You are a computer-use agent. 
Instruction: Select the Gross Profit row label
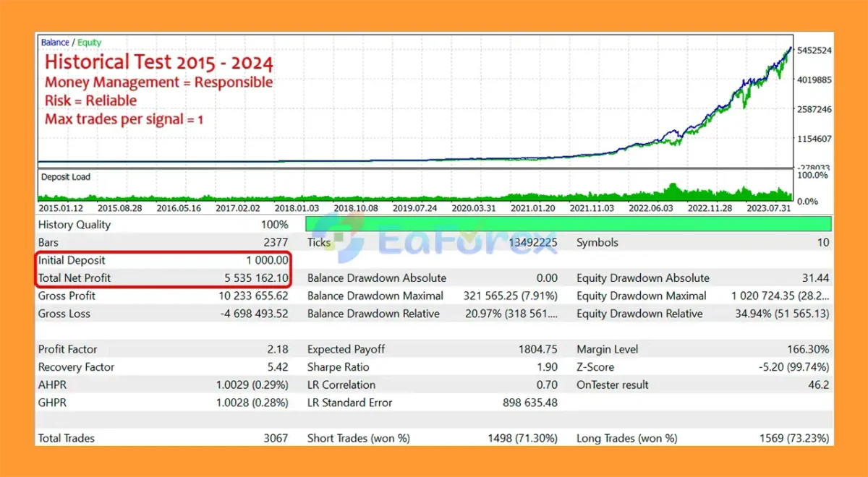click(67, 296)
